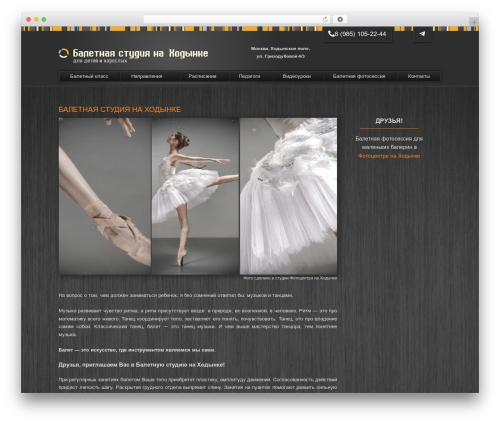Click the bold sentence starting Балет — это искусство
The width and height of the screenshot is (500, 423).
click(137, 350)
